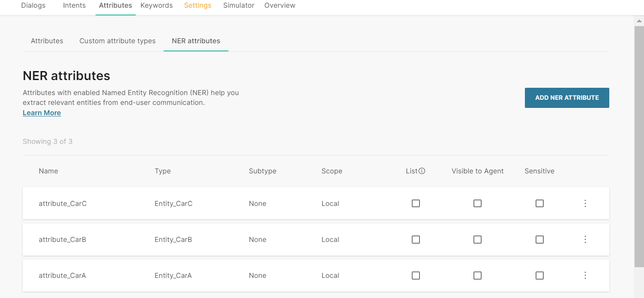The height and width of the screenshot is (298, 644).
Task: Mark attribute_CarB as Sensitive
Action: point(539,239)
